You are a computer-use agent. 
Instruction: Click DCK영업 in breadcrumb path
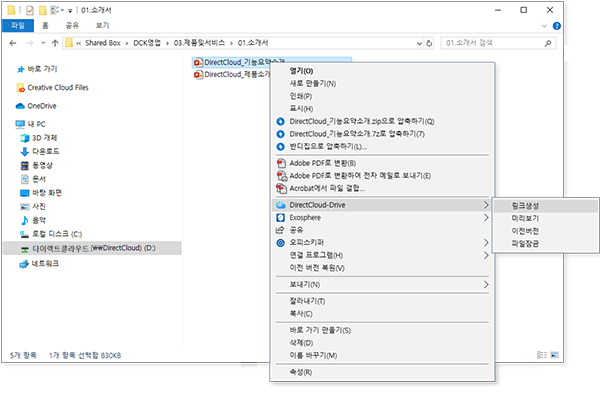[147, 43]
